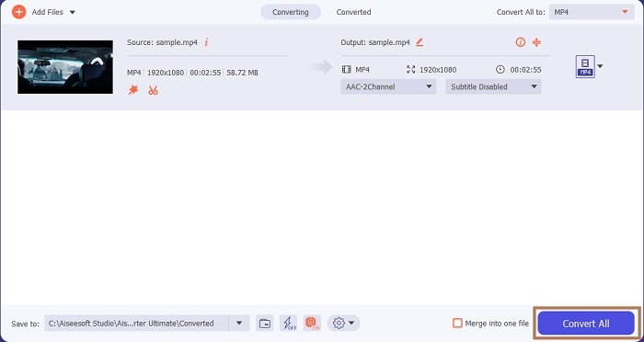This screenshot has width=644, height=342.
Task: Expand the arrow beside the MP4 format icon
Action: 600,66
